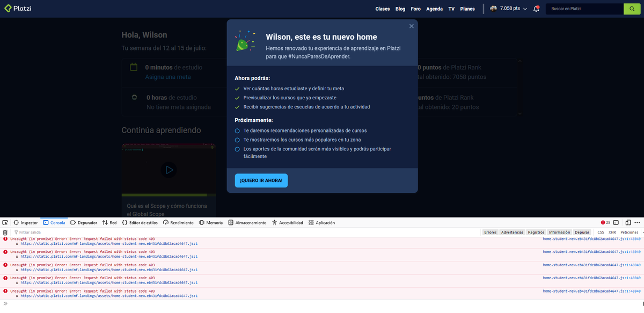Toggle the Errores console filter
The width and height of the screenshot is (644, 313).
(x=491, y=232)
